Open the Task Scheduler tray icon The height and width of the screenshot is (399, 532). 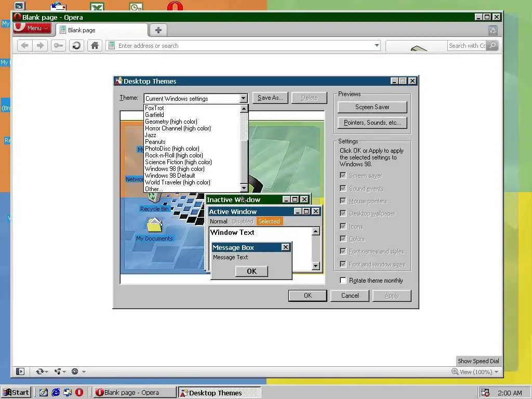point(485,393)
